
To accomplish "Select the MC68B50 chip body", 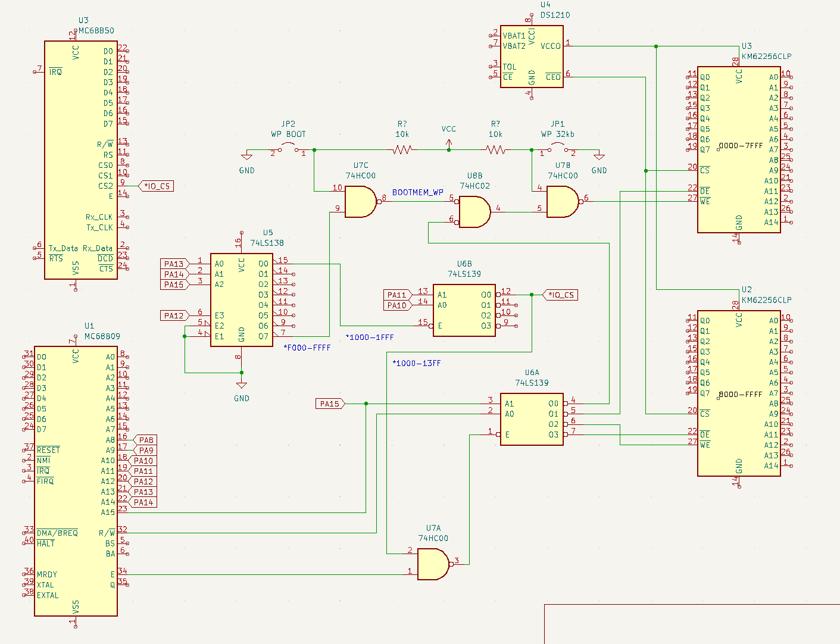I will 81,160.
